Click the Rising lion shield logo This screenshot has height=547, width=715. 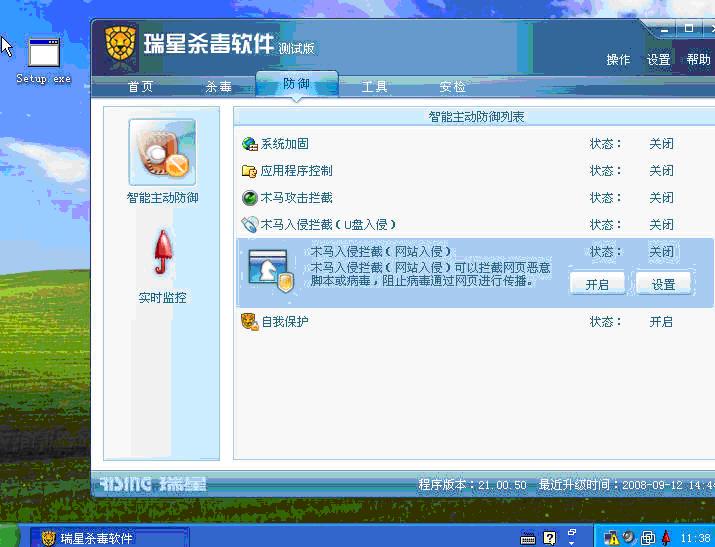click(x=121, y=46)
